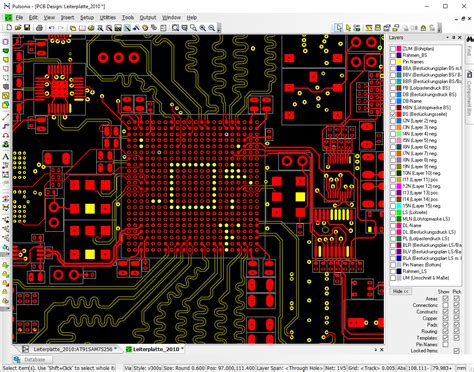Enable the Pin Names layer checkbox

click(x=393, y=62)
